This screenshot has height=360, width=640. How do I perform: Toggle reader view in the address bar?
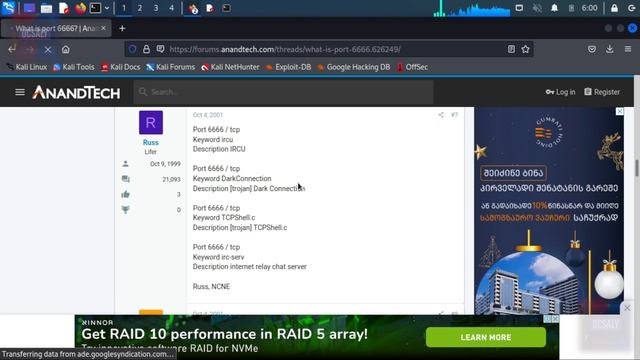pyautogui.click(x=511, y=49)
